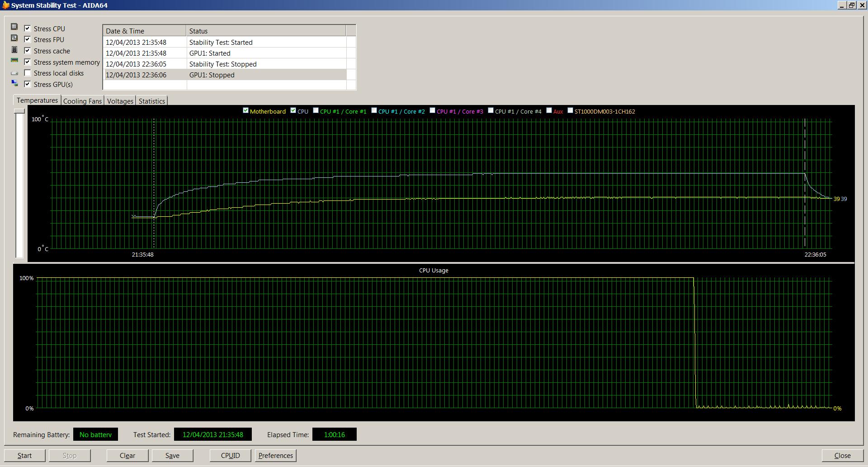Viewport: 868px width, 467px height.
Task: Open the CPUID panel button
Action: (x=230, y=455)
